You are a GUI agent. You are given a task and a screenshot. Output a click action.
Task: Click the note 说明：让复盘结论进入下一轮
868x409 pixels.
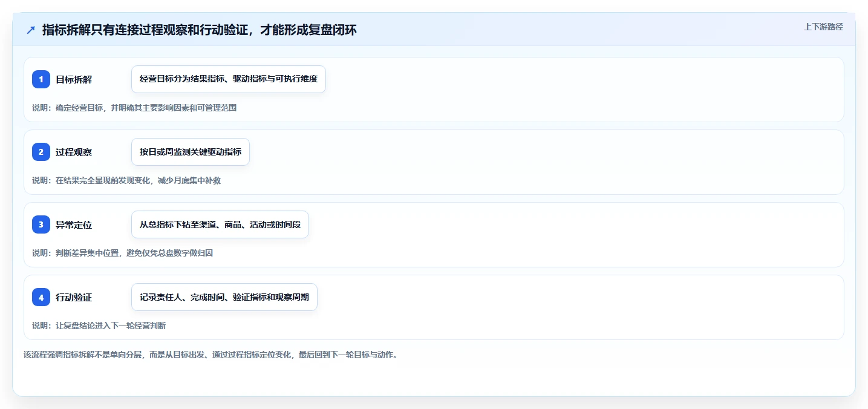[x=99, y=326]
